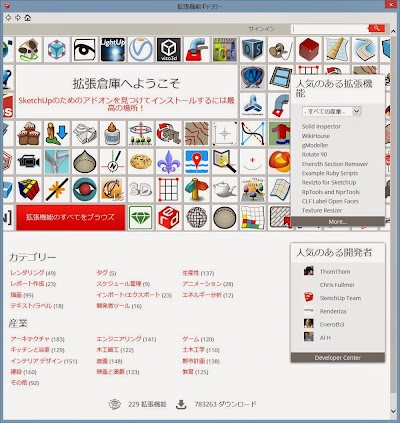Open the すべての産業 industry dropdown
This screenshot has width=400, height=423.
click(x=332, y=111)
